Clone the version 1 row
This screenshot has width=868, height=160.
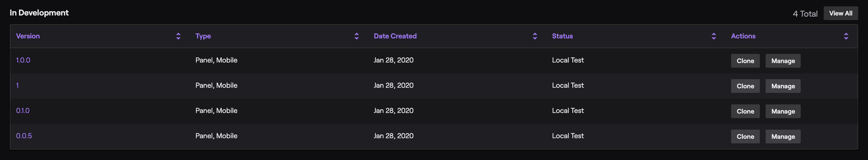click(745, 86)
